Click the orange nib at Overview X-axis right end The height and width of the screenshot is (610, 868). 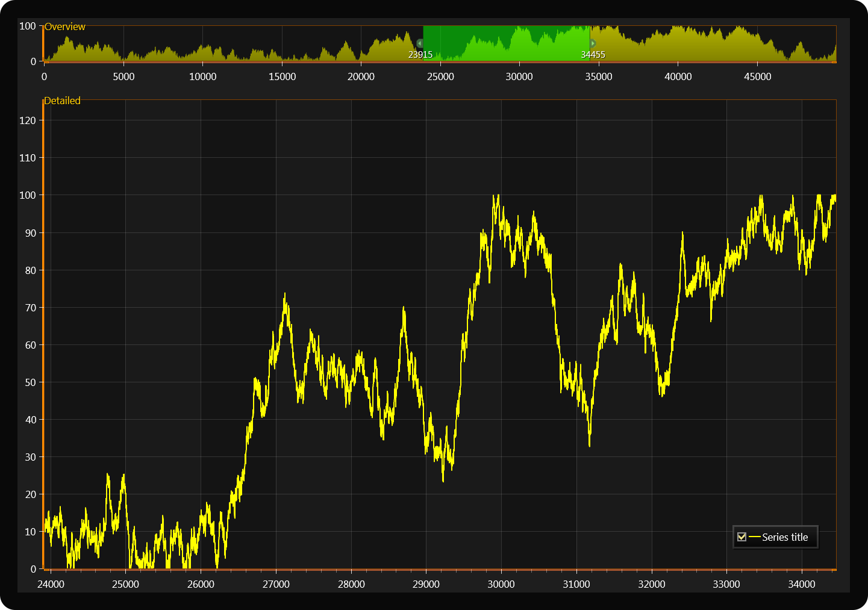click(834, 61)
